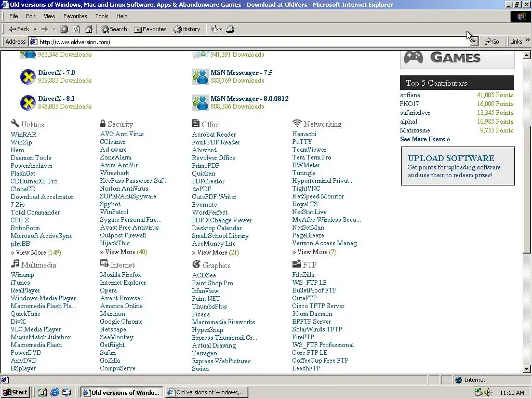
Task: Open the PuTTY link
Action: coord(302,142)
